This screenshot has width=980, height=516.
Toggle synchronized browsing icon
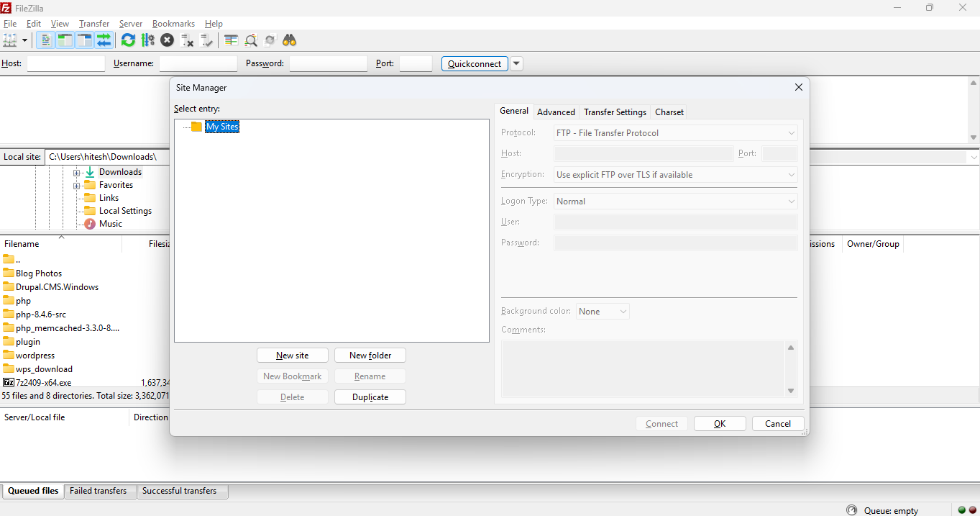tap(270, 40)
